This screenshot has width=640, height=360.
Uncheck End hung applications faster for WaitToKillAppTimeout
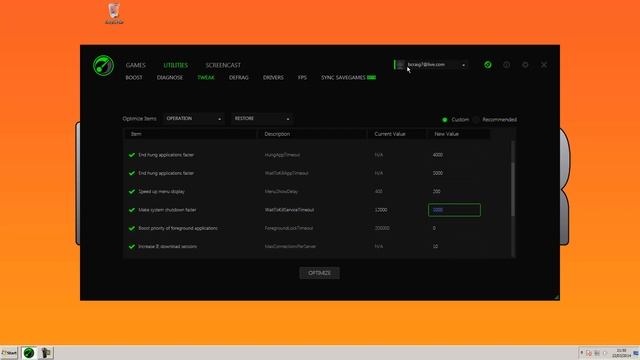(x=132, y=173)
